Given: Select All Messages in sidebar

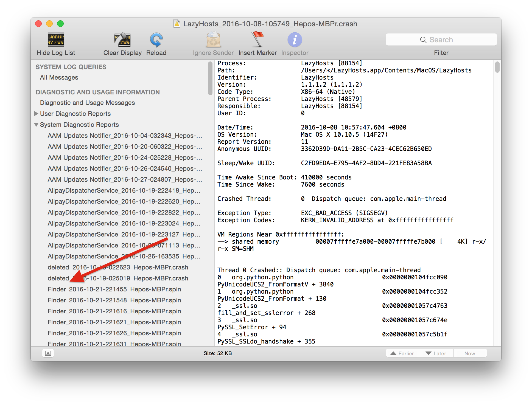Looking at the screenshot, I should [x=59, y=78].
